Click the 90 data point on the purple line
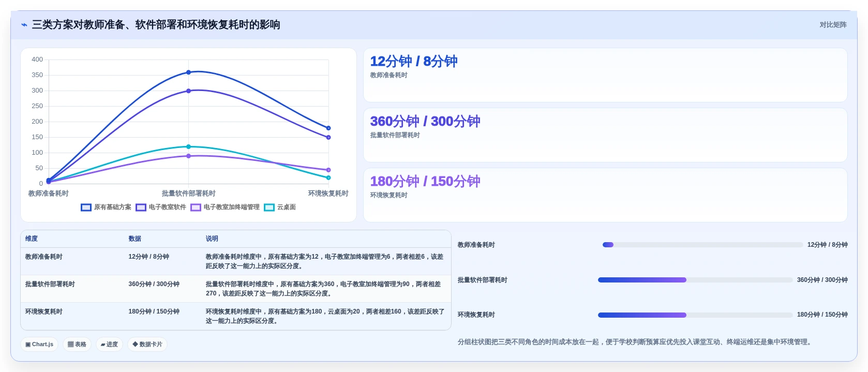This screenshot has width=868, height=372. click(x=188, y=156)
